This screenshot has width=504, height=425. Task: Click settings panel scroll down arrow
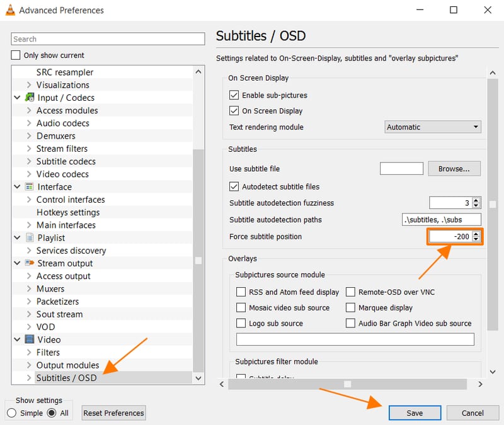pos(493,372)
